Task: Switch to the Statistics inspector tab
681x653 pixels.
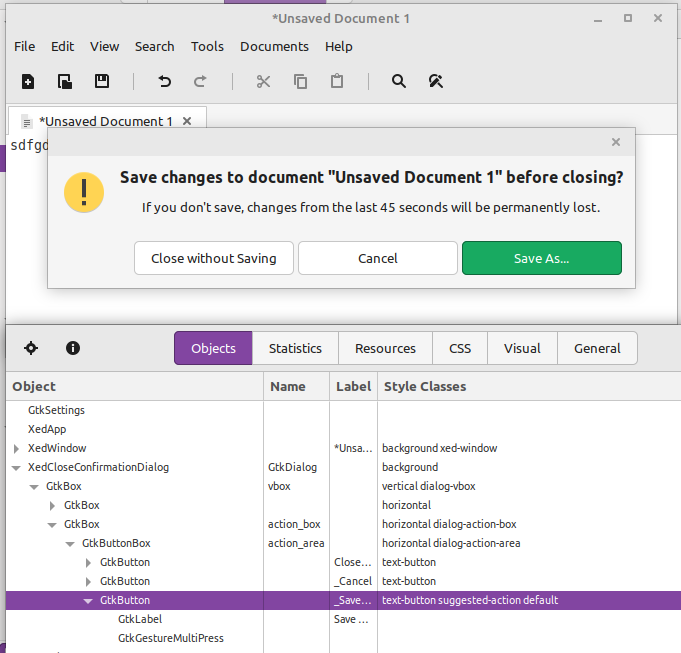Action: (x=295, y=348)
